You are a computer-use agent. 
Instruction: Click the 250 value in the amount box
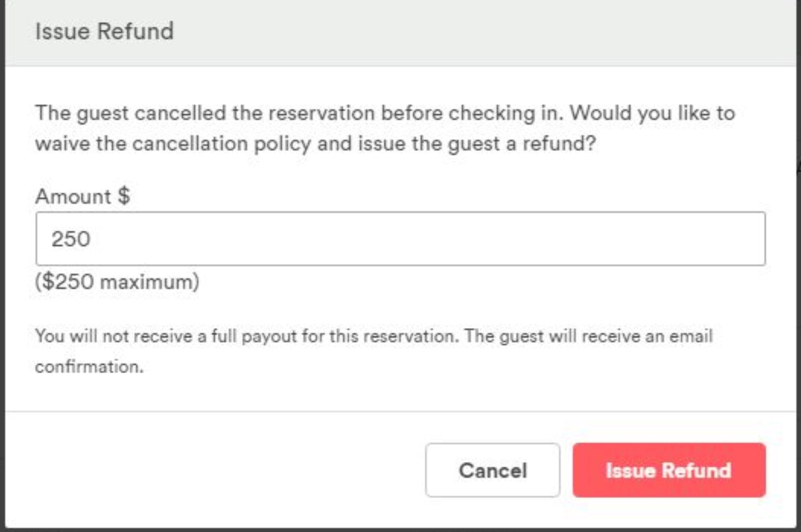tap(71, 239)
